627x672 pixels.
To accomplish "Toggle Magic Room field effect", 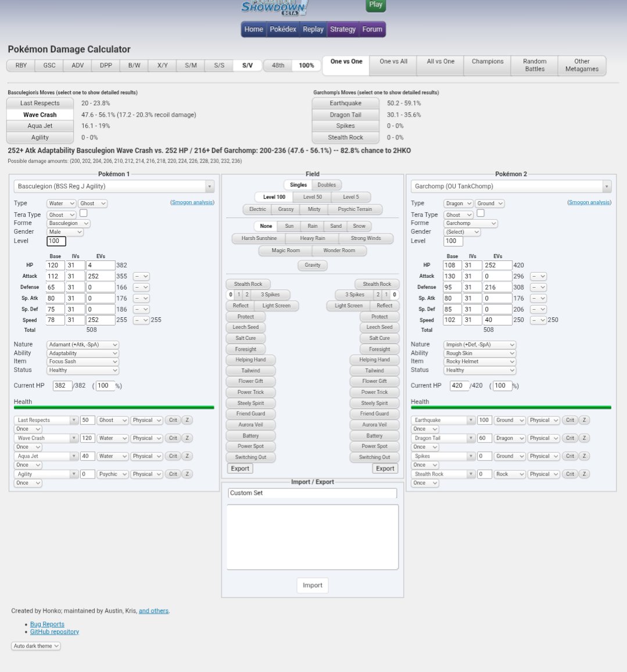I will (x=286, y=251).
